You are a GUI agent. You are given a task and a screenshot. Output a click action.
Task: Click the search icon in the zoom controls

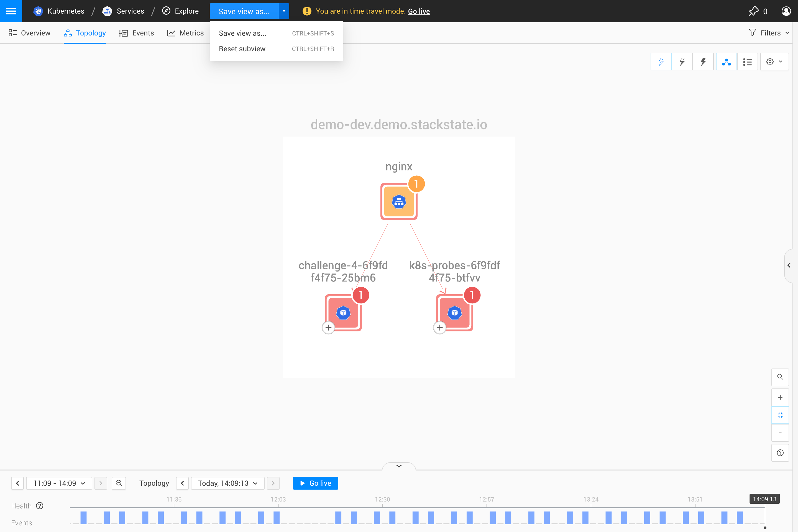(780, 377)
